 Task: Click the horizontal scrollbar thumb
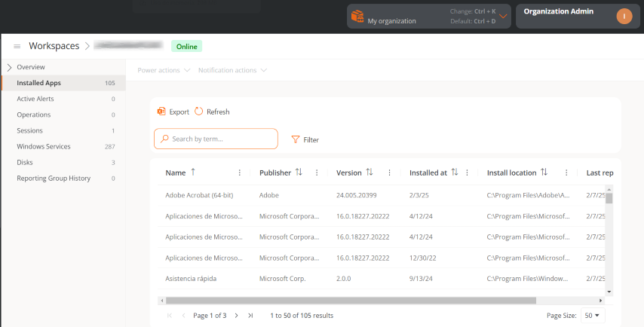351,301
